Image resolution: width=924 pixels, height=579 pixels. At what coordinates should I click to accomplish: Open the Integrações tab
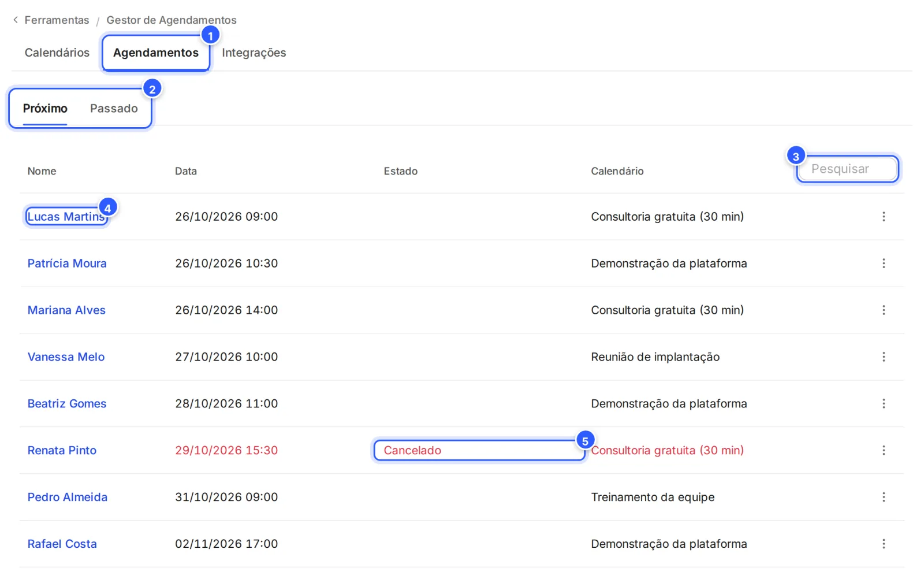point(254,53)
